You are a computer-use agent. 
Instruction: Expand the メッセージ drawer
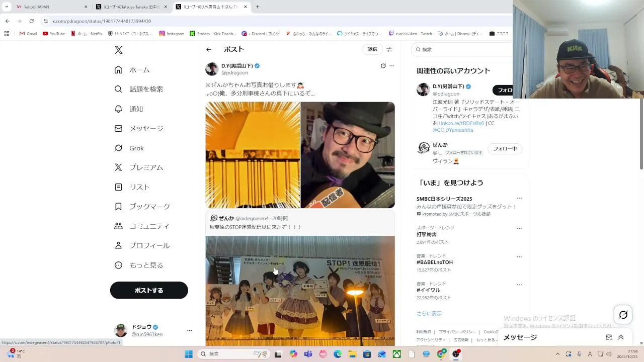(x=621, y=337)
